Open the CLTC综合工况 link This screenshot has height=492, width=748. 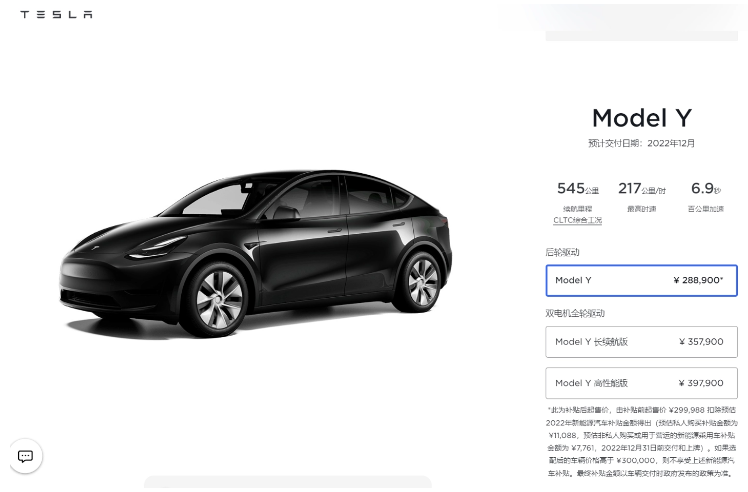click(x=577, y=220)
